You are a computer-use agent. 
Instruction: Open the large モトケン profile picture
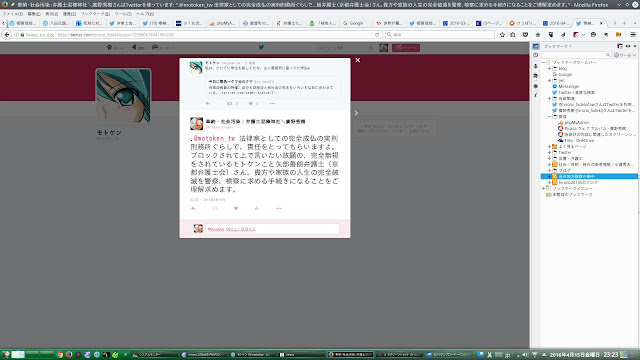[123, 96]
